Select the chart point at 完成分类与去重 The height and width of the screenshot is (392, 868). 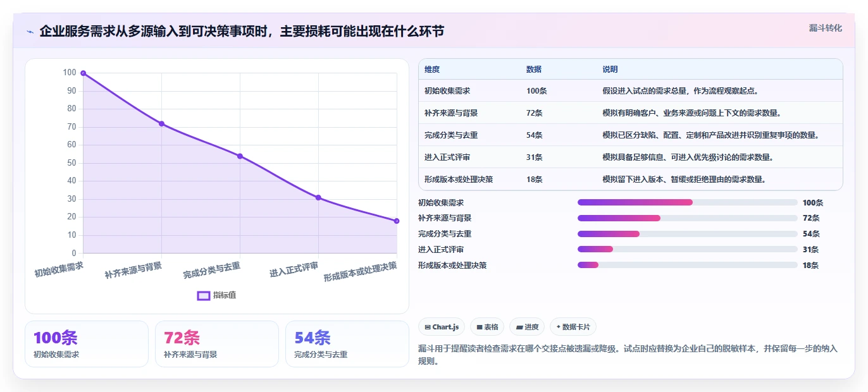pyautogui.click(x=240, y=156)
